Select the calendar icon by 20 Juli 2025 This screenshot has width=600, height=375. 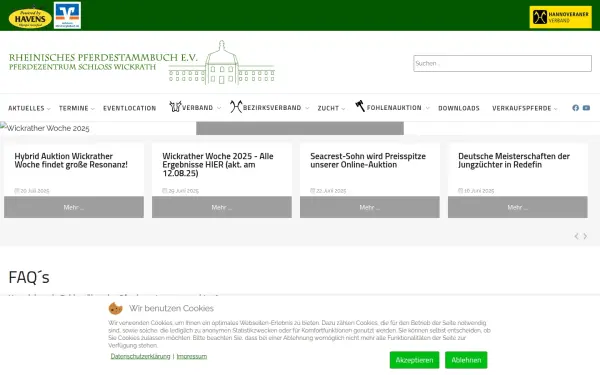(17, 191)
